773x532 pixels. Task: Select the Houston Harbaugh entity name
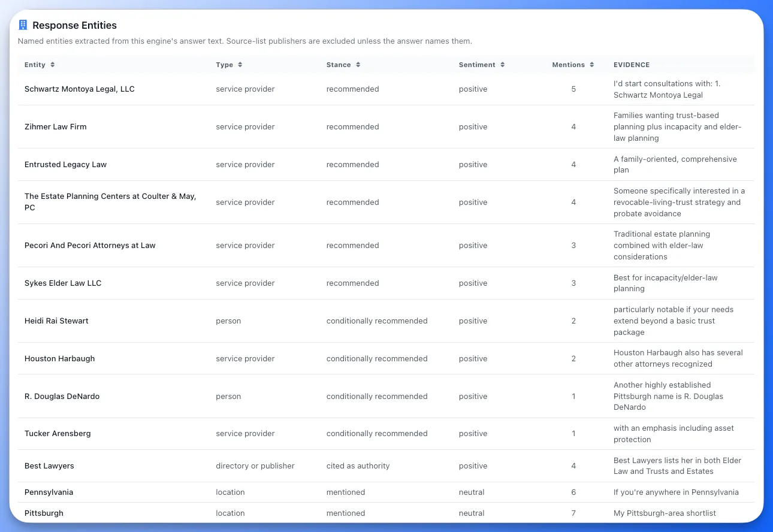point(60,359)
